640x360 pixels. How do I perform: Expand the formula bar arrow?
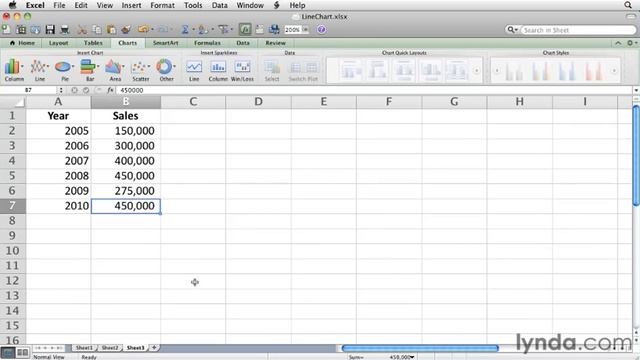point(636,90)
